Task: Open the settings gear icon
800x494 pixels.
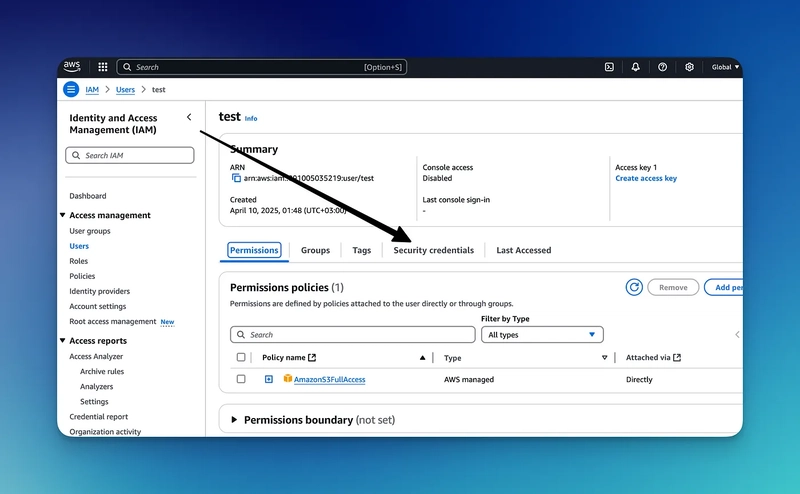Action: click(689, 67)
